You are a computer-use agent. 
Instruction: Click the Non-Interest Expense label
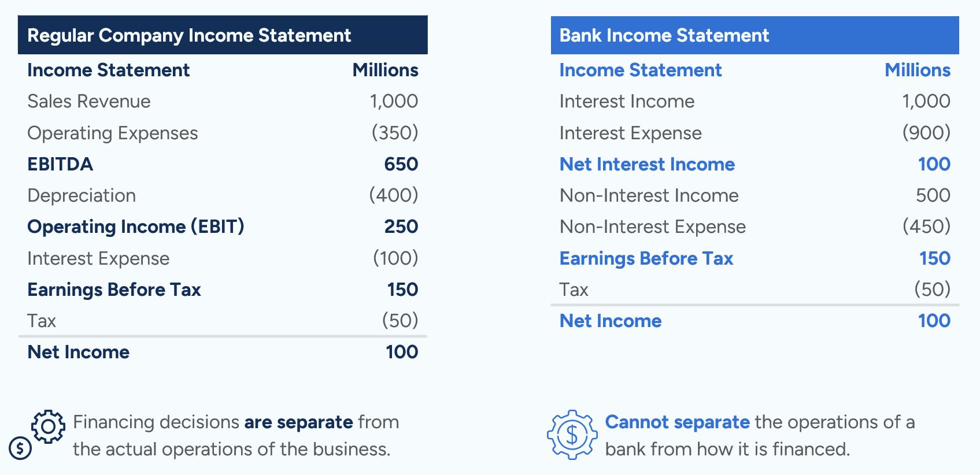click(652, 227)
